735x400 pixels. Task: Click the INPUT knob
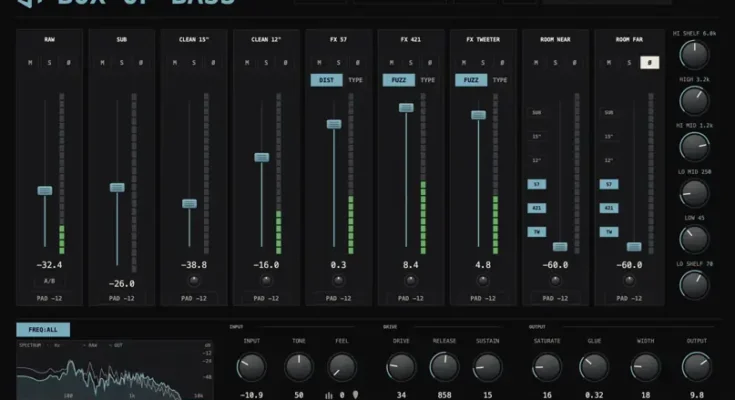[x=252, y=367]
